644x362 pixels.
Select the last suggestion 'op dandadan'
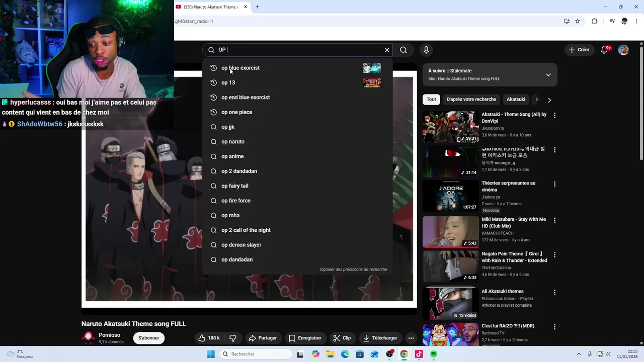point(297,259)
